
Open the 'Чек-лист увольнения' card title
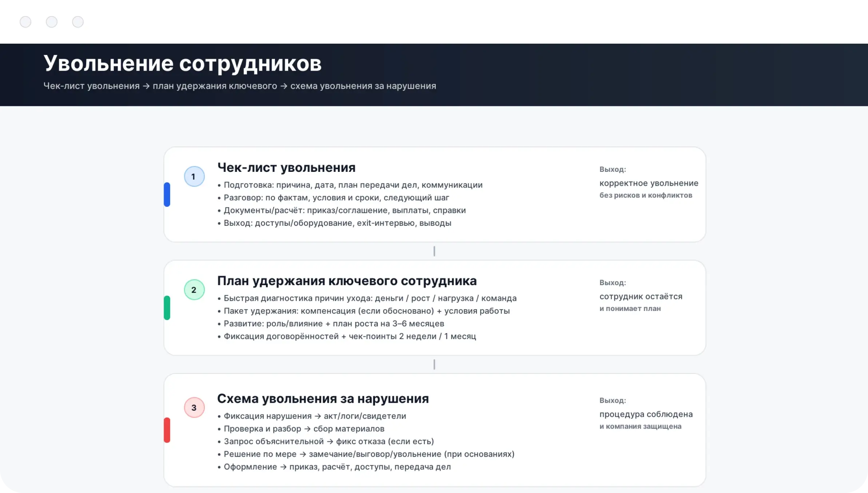286,167
